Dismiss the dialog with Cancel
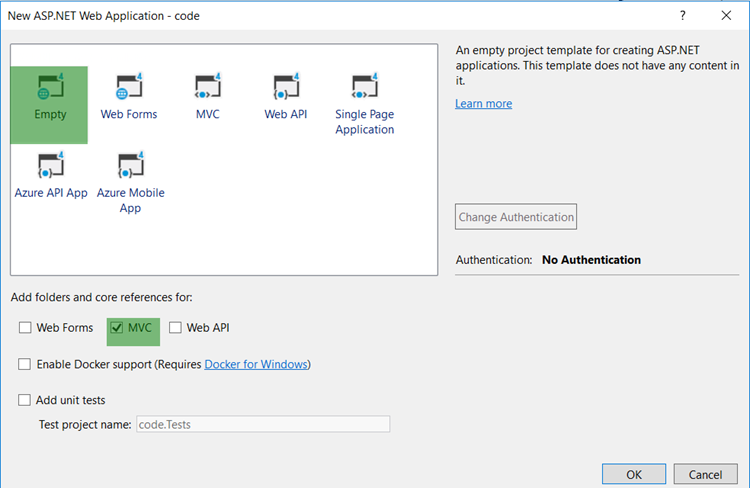Image resolution: width=750 pixels, height=488 pixels. click(x=706, y=474)
